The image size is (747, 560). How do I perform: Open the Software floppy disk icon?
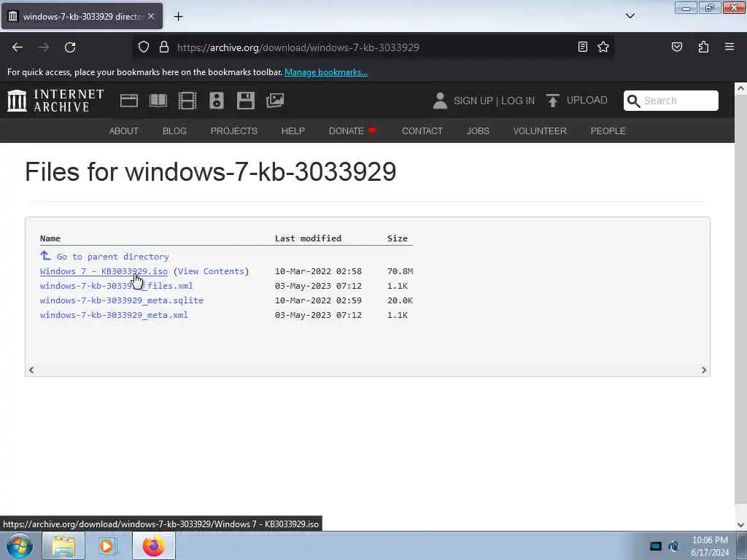246,101
